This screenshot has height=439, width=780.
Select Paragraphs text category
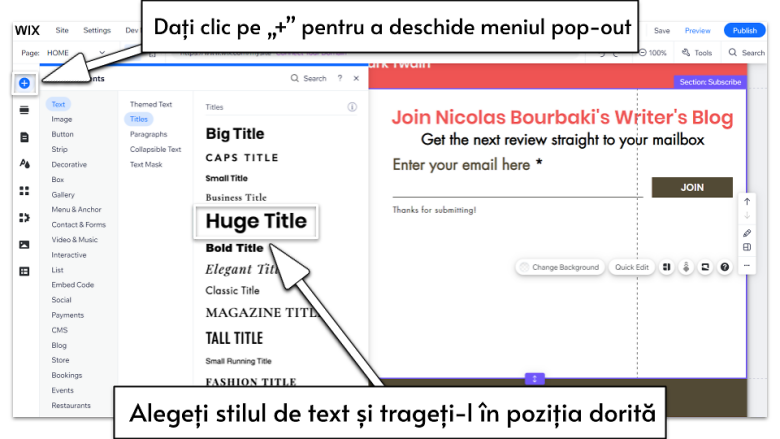point(148,134)
